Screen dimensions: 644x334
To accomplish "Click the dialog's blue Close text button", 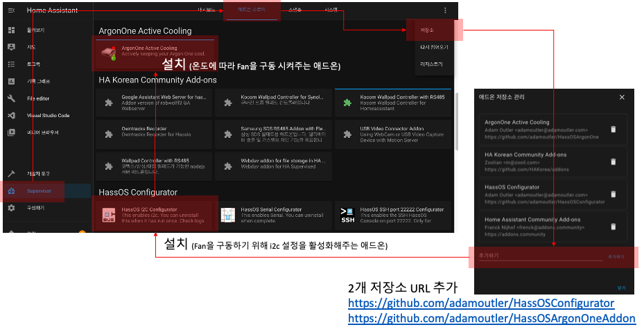I will (621, 288).
